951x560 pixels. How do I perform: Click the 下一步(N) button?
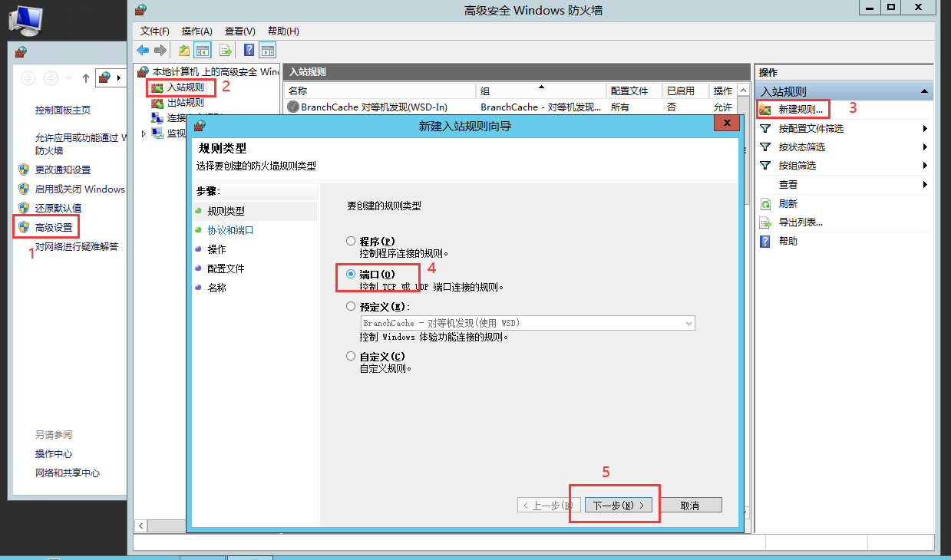tap(619, 506)
